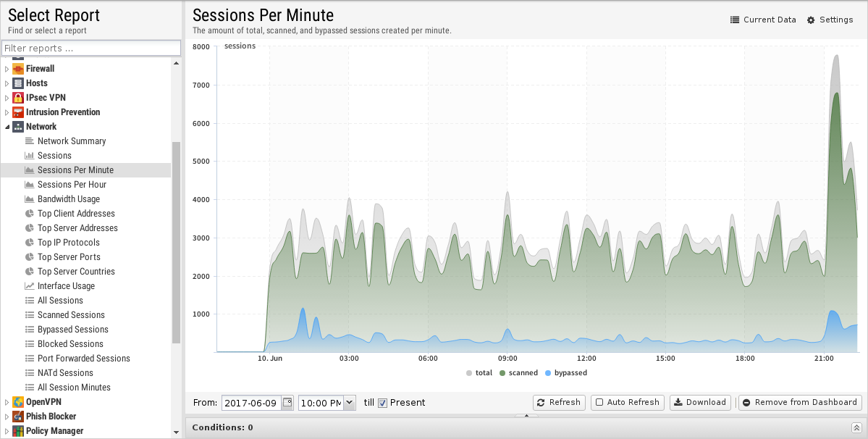Collapse the Network tree node
Image resolution: width=868 pixels, height=439 pixels.
click(x=7, y=127)
